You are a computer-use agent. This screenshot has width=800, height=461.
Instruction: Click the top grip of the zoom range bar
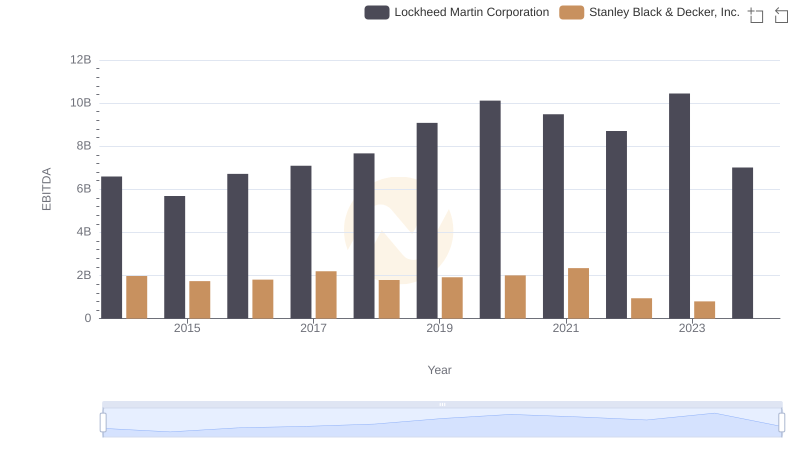click(x=442, y=404)
